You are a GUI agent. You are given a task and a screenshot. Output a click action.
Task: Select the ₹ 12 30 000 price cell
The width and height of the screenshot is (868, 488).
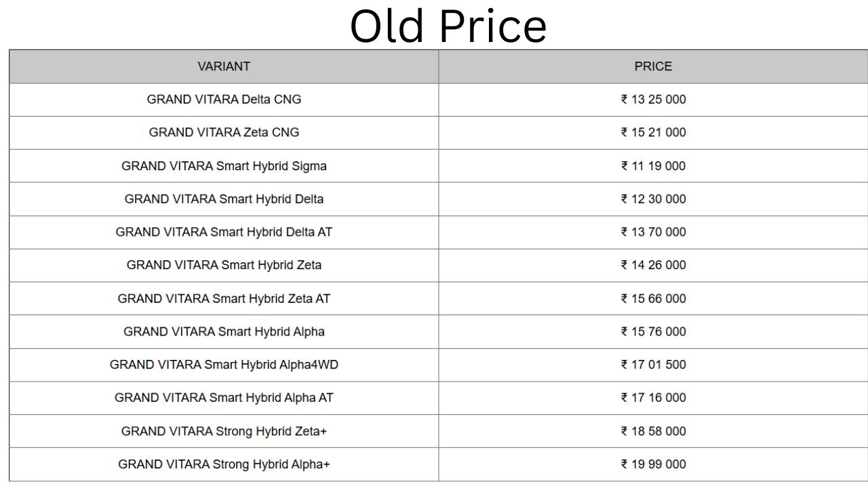pyautogui.click(x=653, y=199)
